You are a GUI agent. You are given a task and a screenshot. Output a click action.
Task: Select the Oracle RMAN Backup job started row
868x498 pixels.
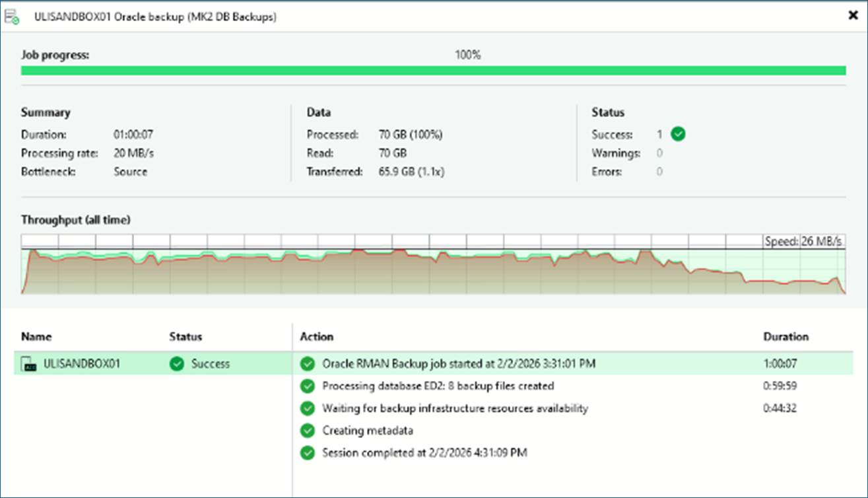click(x=573, y=363)
